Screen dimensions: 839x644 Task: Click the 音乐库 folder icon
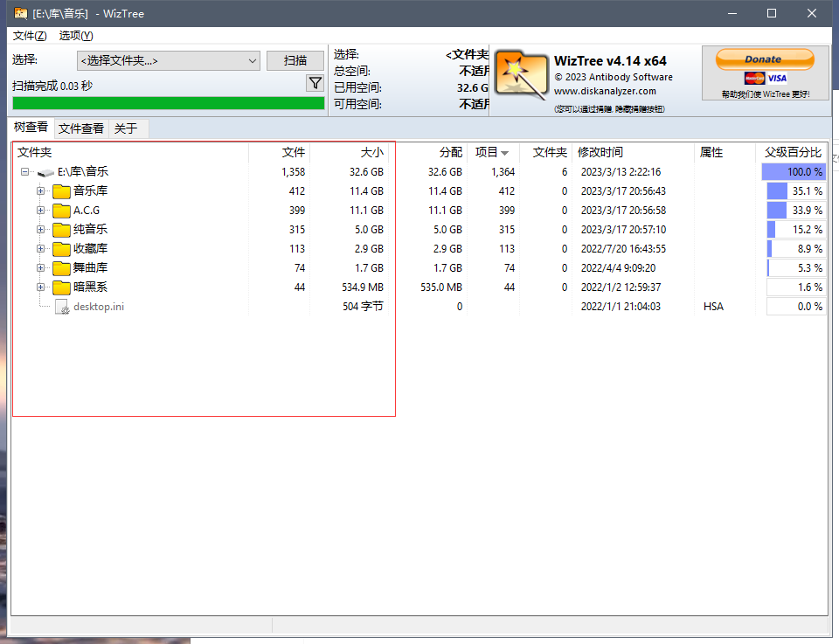click(61, 191)
